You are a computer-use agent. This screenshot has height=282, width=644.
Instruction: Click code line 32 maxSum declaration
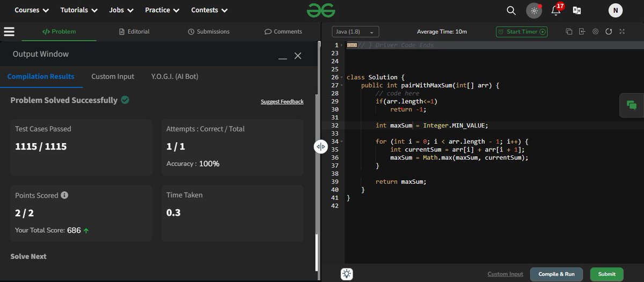click(x=432, y=125)
